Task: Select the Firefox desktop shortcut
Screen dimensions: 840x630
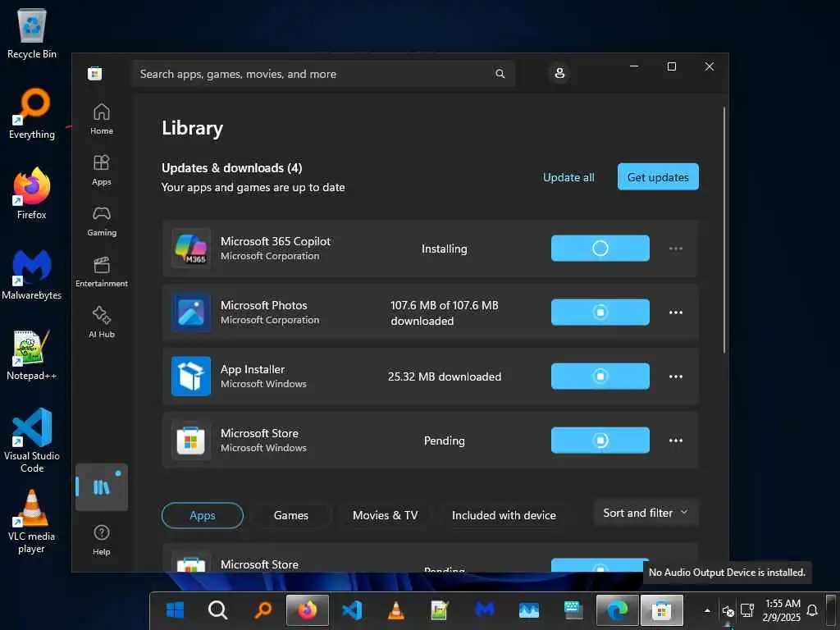Action: [x=32, y=194]
